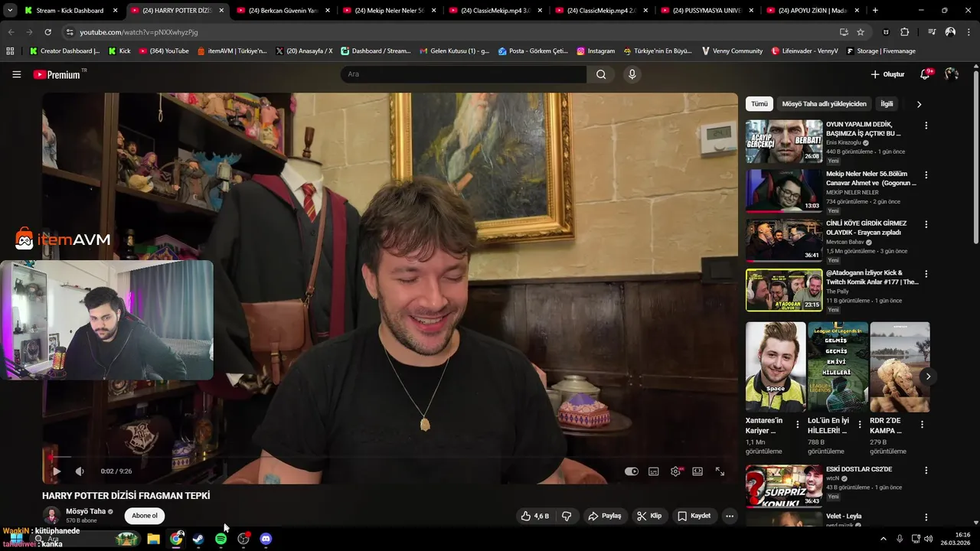980x551 pixels.
Task: Open the Chrome apps grid shortcut
Action: (x=10, y=51)
